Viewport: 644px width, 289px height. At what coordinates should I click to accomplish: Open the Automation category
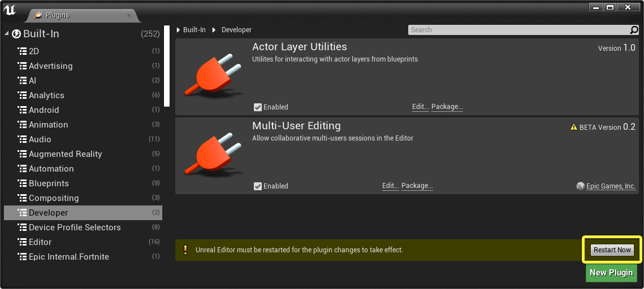[x=83, y=169]
